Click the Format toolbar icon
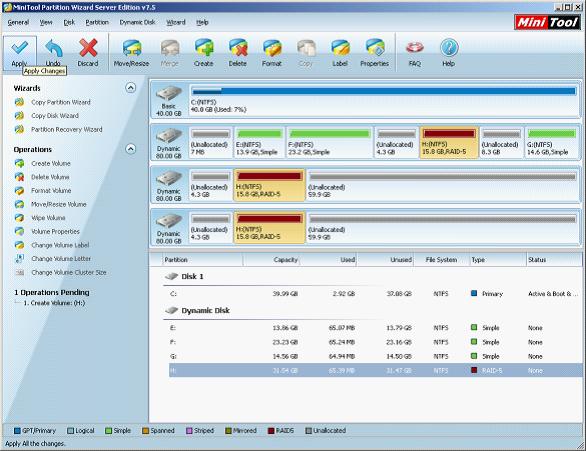Screen dimensions: 586x451 272,52
